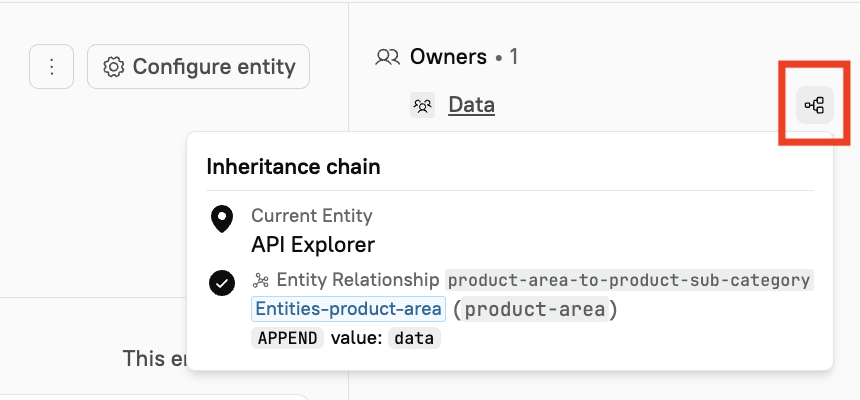This screenshot has height=400, width=860.
Task: Click the Configure entity button
Action: 198,66
